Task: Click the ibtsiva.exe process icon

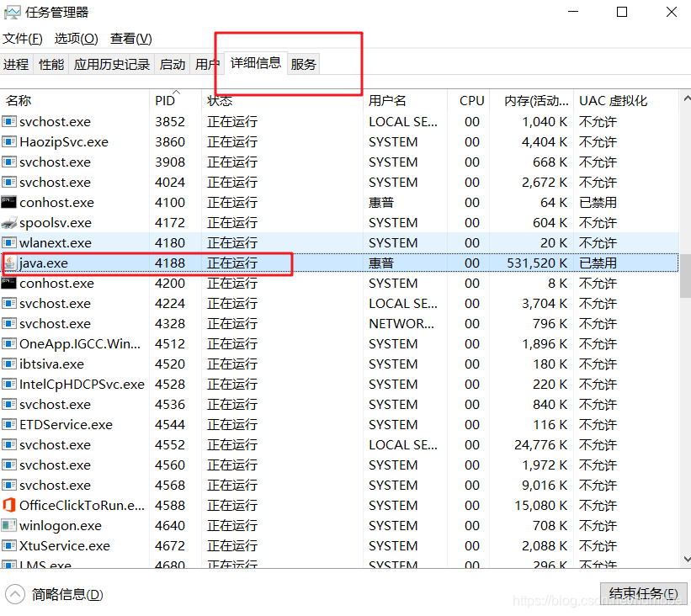Action: (9, 364)
